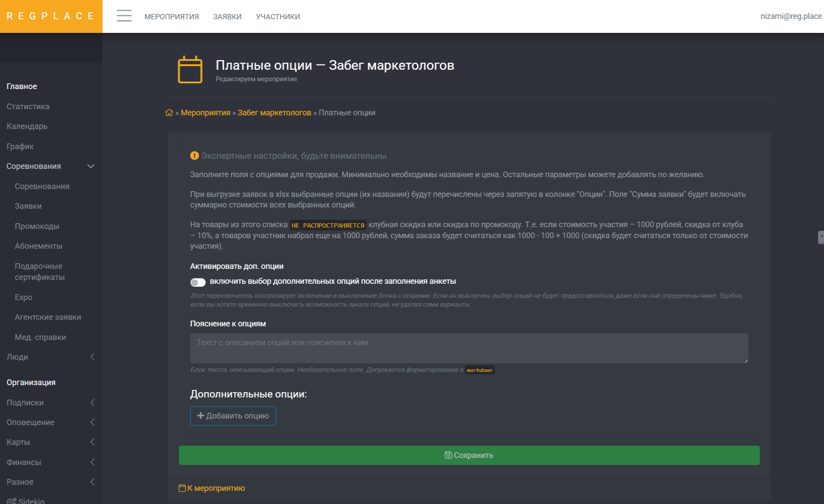Screen dimensions: 824x504
Task: Click the Дополнительные опции heading
Action: click(x=248, y=394)
